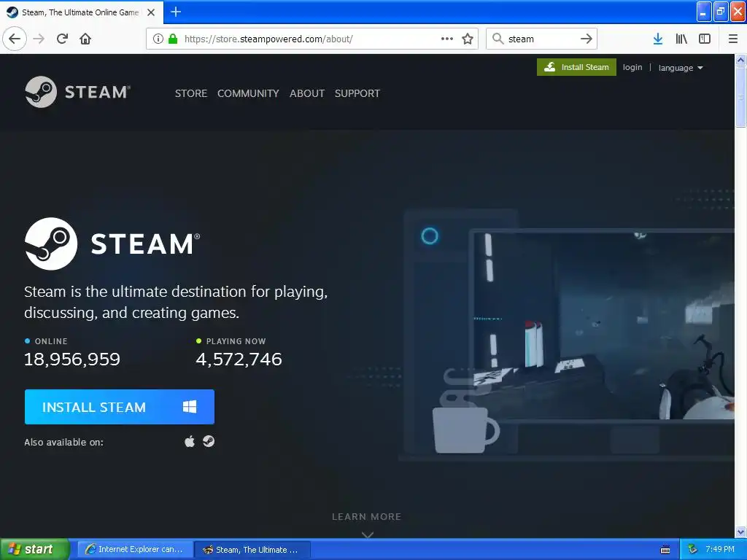Click the online count 18,956,959
Viewport: 747px width, 560px height.
(x=72, y=359)
